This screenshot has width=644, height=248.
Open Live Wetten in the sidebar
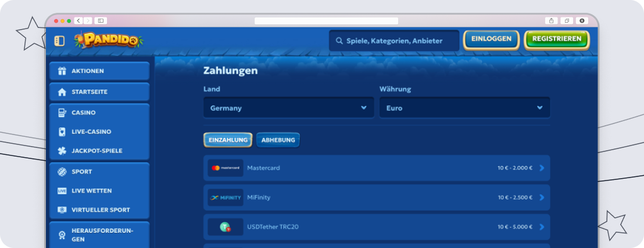coord(99,191)
